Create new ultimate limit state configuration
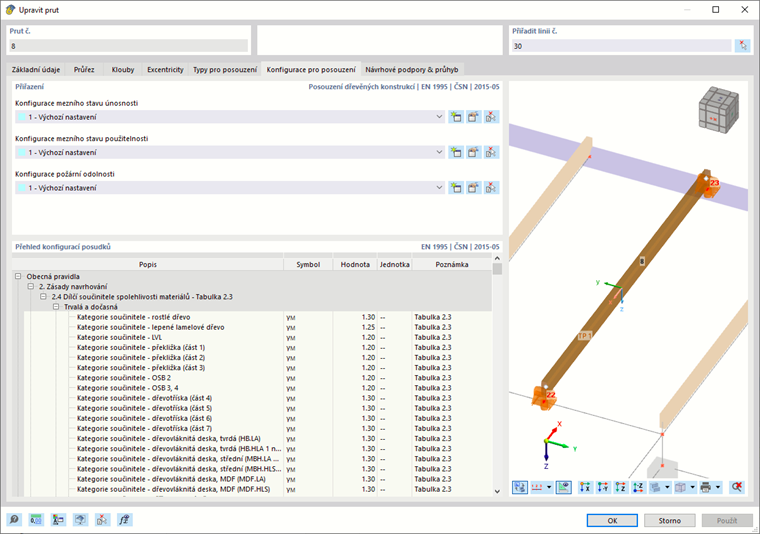 tap(456, 117)
